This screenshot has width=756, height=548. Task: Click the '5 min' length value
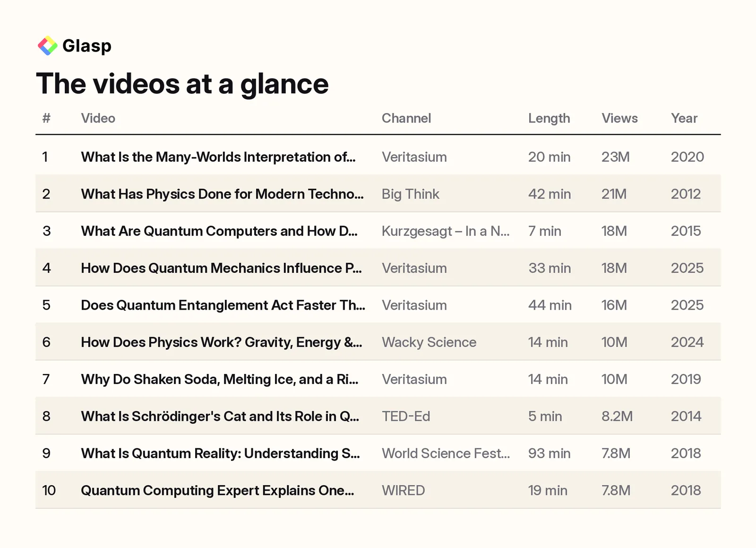(x=545, y=416)
